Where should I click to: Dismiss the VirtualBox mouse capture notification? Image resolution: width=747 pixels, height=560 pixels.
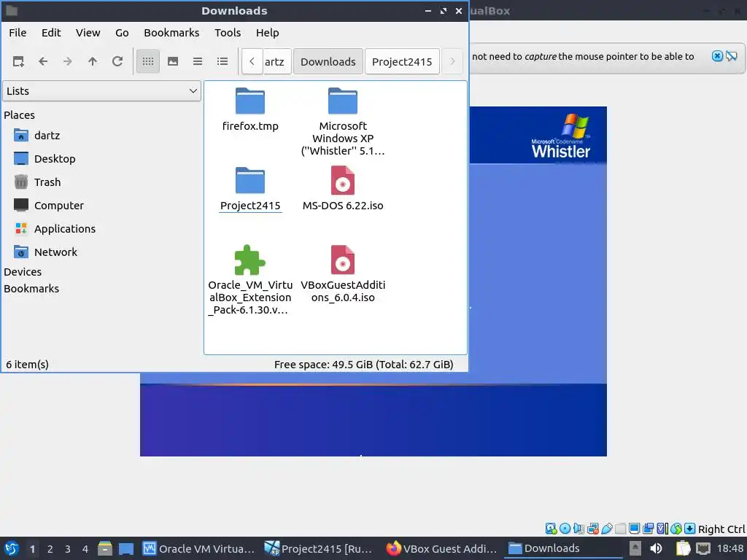pos(717,56)
